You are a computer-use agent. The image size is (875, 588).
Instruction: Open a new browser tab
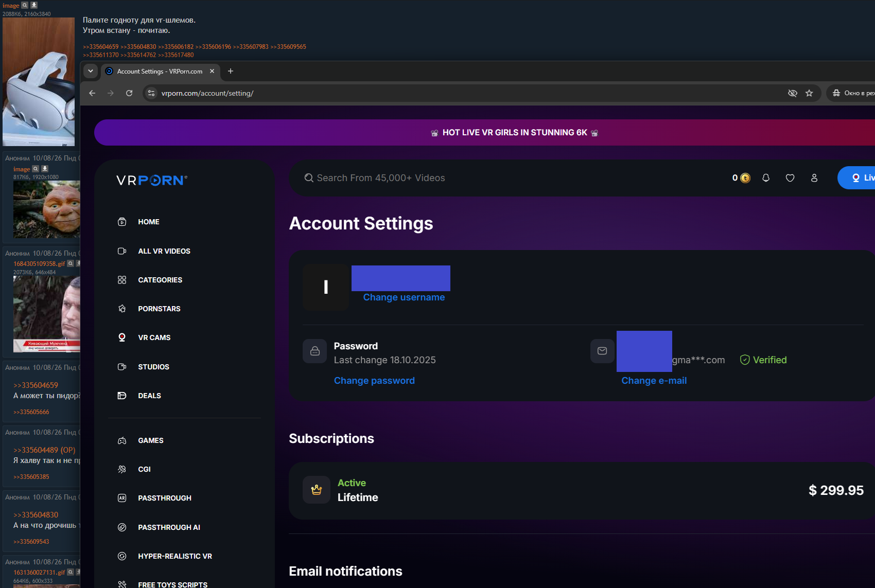coord(231,71)
